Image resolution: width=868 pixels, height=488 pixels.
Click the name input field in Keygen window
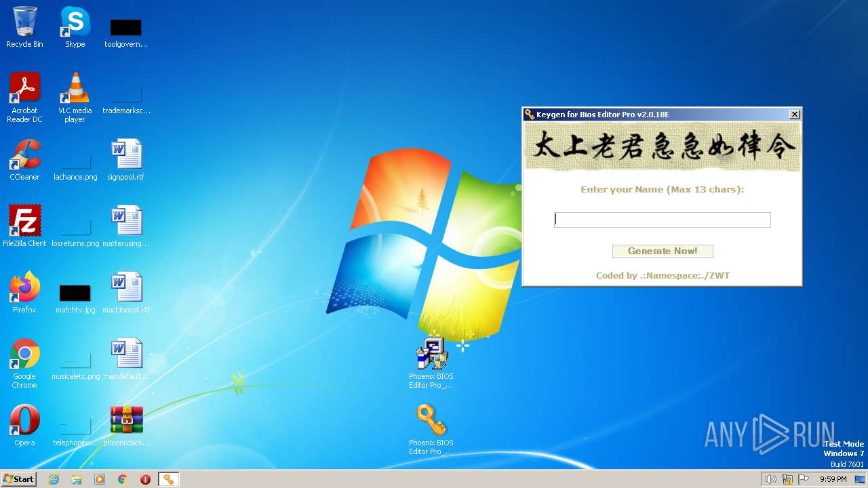coord(663,220)
